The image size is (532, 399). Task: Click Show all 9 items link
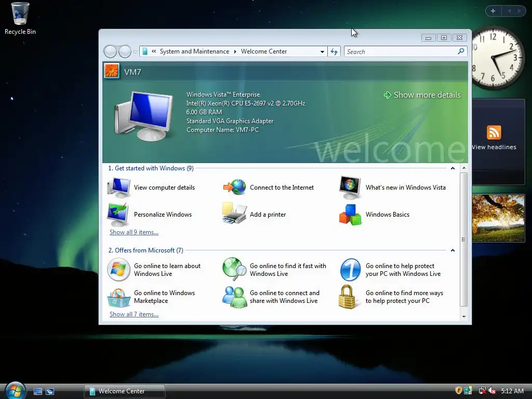tap(134, 232)
